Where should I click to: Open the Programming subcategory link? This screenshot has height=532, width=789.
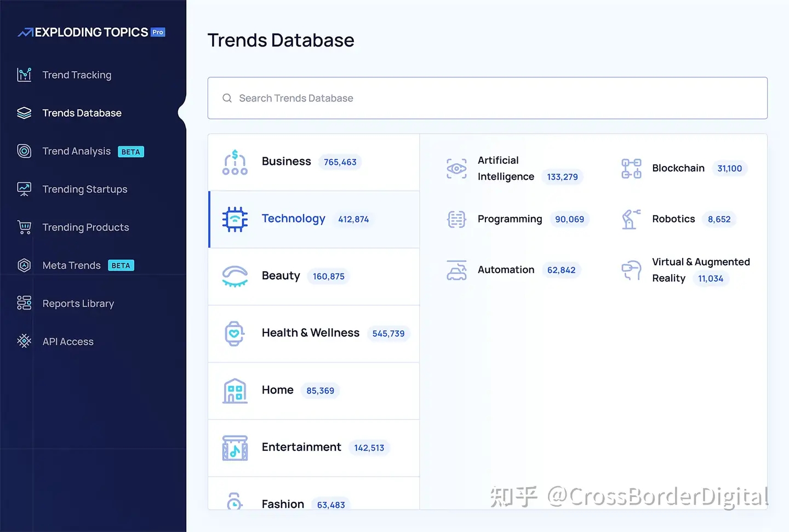[510, 219]
